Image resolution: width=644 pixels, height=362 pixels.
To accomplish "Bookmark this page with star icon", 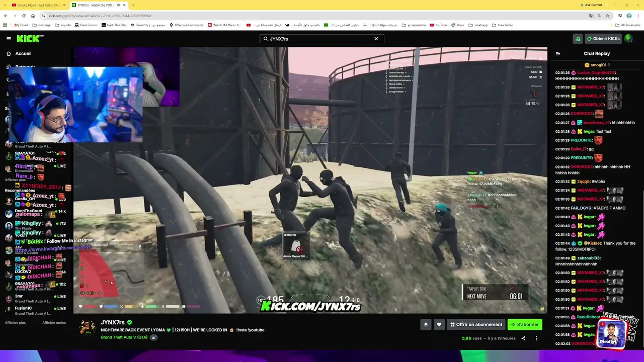I will point(607,16).
